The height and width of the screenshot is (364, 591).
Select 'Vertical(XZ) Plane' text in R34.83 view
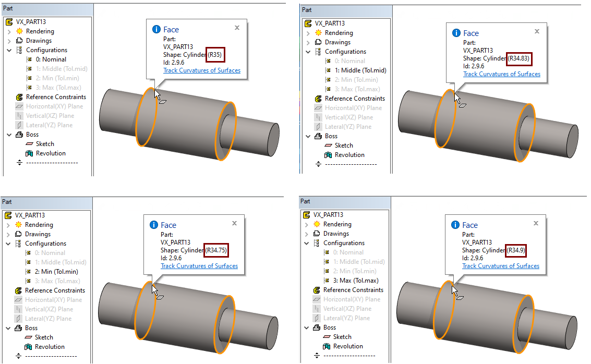point(348,117)
